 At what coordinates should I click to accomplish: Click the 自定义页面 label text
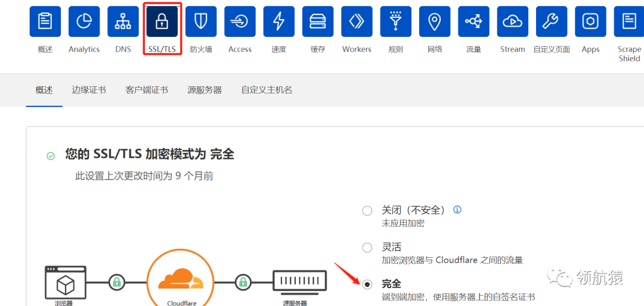coord(552,49)
